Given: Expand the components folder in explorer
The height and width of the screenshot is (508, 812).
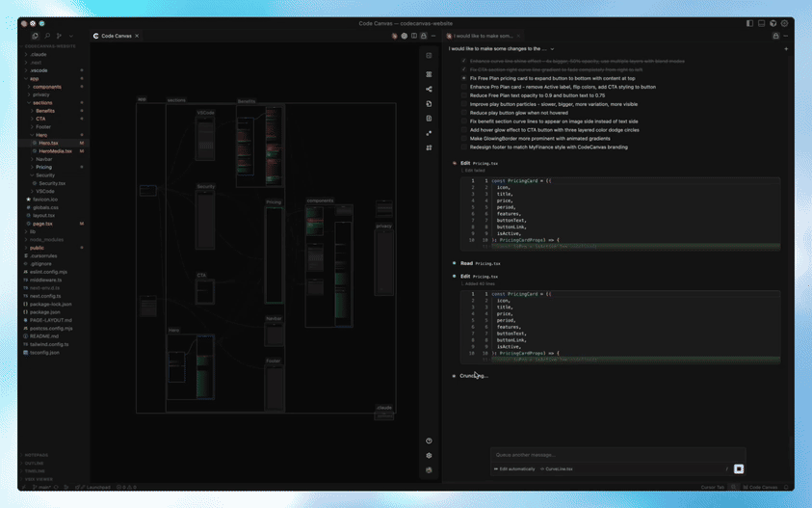Looking at the screenshot, I should (x=46, y=87).
